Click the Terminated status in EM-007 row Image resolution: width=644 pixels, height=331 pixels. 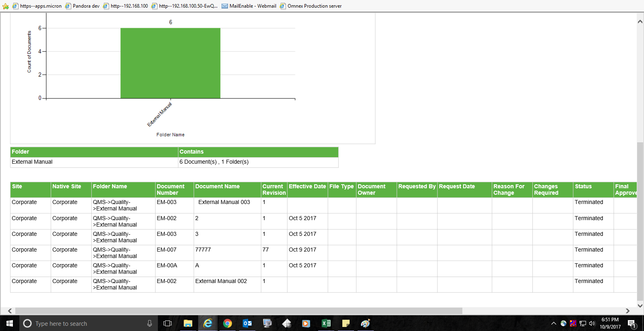tap(589, 250)
